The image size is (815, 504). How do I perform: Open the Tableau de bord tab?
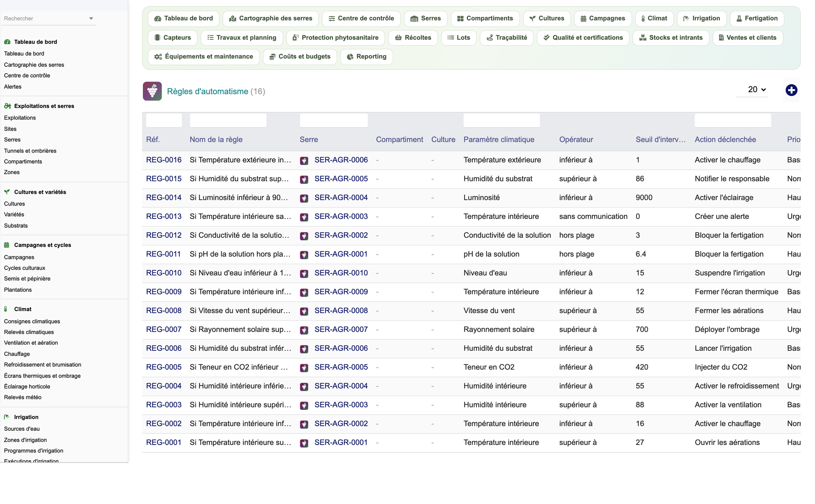pos(183,18)
